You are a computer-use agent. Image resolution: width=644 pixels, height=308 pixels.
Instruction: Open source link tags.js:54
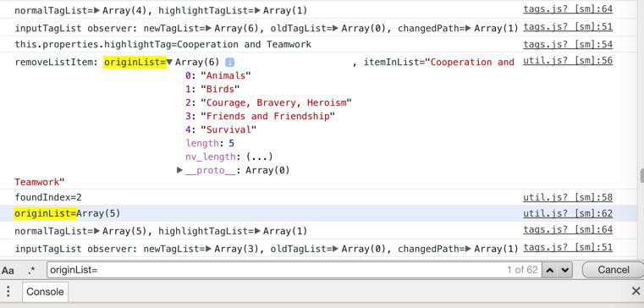coord(568,44)
